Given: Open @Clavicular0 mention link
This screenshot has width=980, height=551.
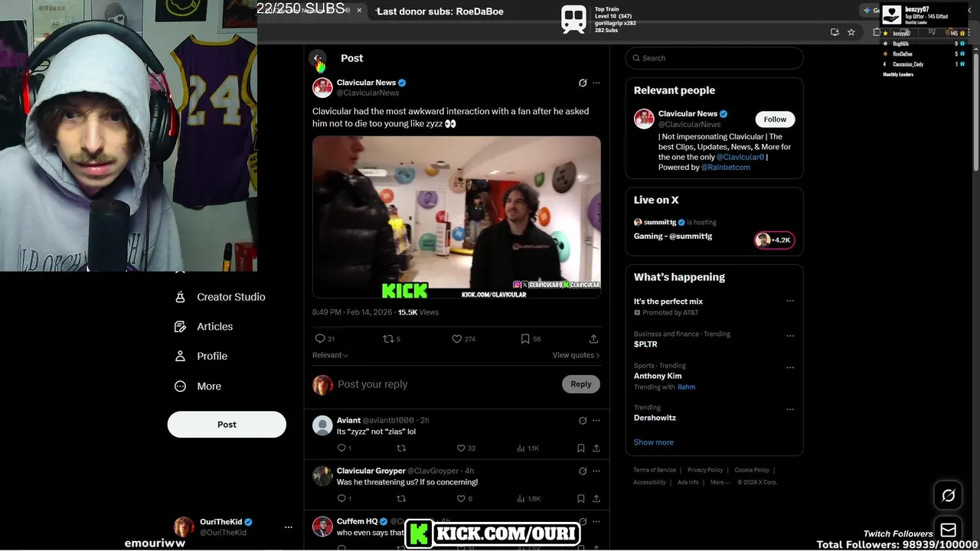Looking at the screenshot, I should [740, 158].
